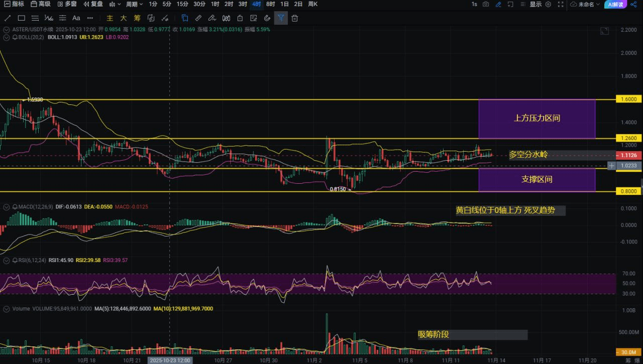Open the ruler measurement tool

pos(198,18)
